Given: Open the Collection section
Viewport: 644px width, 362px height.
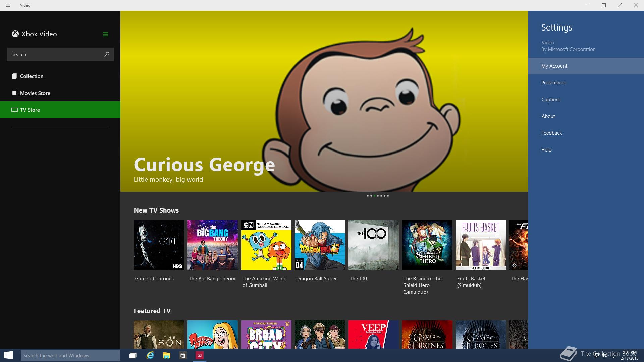Looking at the screenshot, I should pyautogui.click(x=60, y=76).
